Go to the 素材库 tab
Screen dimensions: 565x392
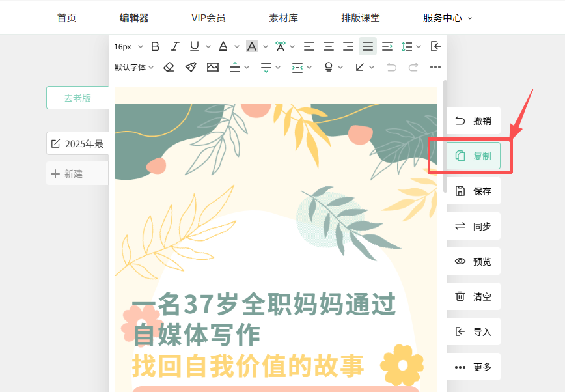click(283, 18)
